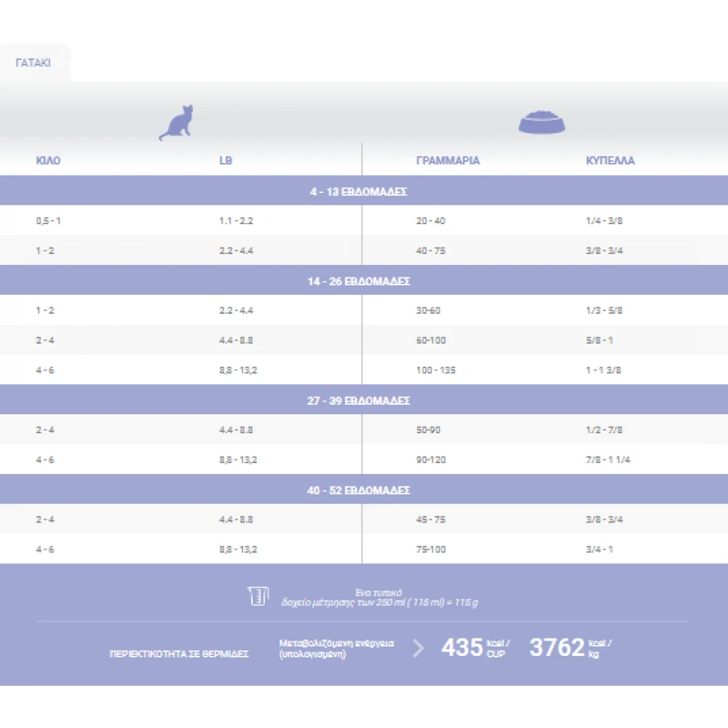This screenshot has height=728, width=728.
Task: Select the ΓΡΑΜΜΑΡΙΑ column header
Action: click(448, 161)
